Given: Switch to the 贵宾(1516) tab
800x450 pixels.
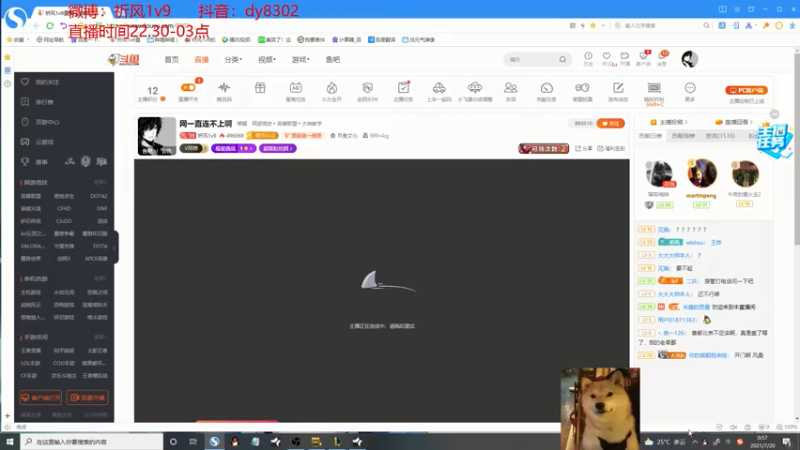Looking at the screenshot, I should click(720, 136).
